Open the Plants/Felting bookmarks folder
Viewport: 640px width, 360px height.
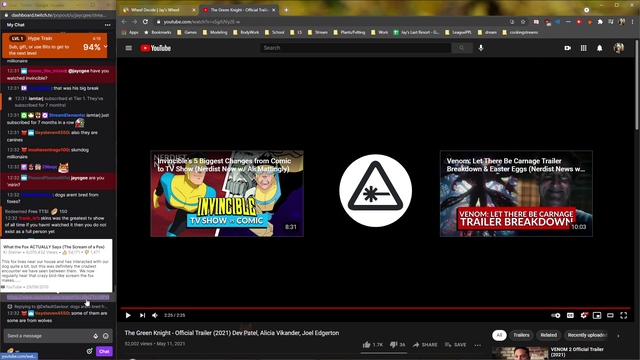coord(349,32)
